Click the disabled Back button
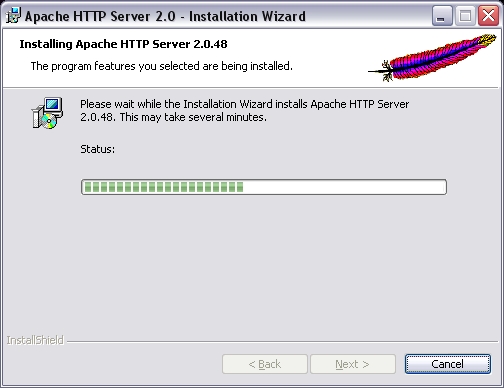504x388 pixels. tap(265, 364)
